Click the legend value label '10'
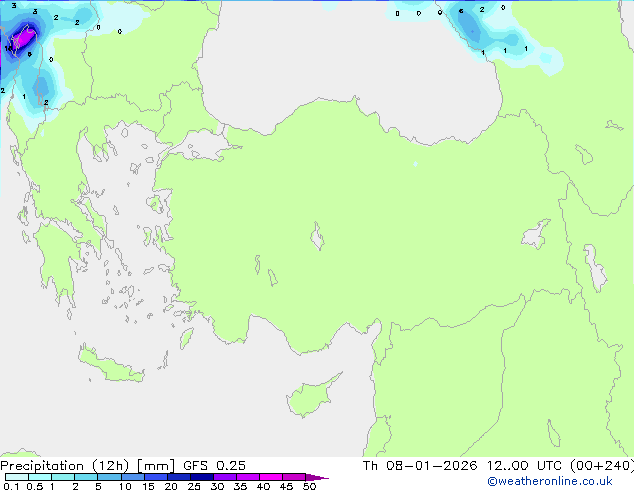The width and height of the screenshot is (634, 490). tap(125, 486)
